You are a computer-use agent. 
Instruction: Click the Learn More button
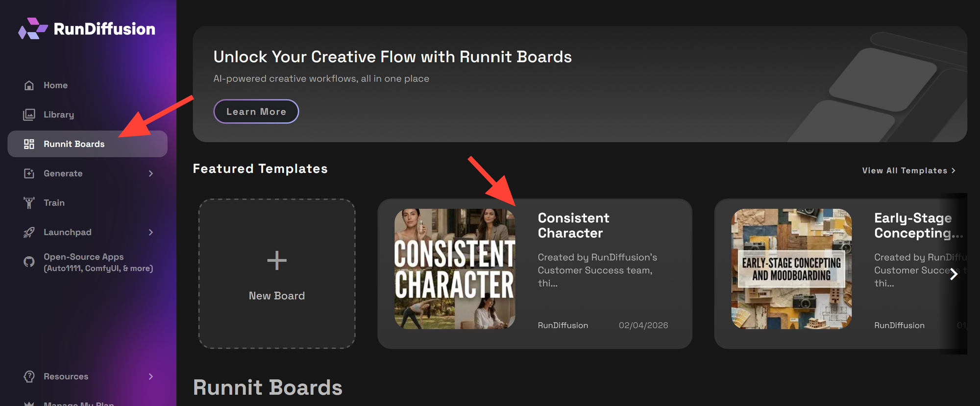pyautogui.click(x=256, y=112)
